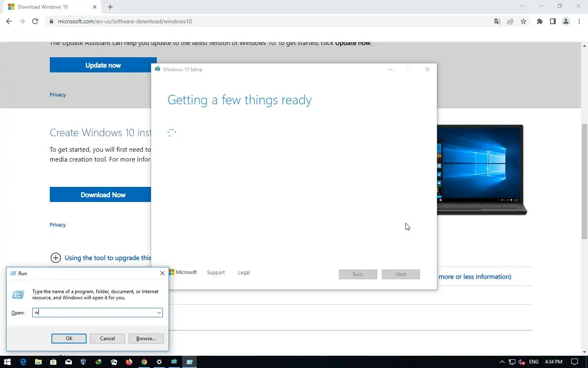Open the Google Translate icon in address bar
The height and width of the screenshot is (368, 588).
(497, 21)
